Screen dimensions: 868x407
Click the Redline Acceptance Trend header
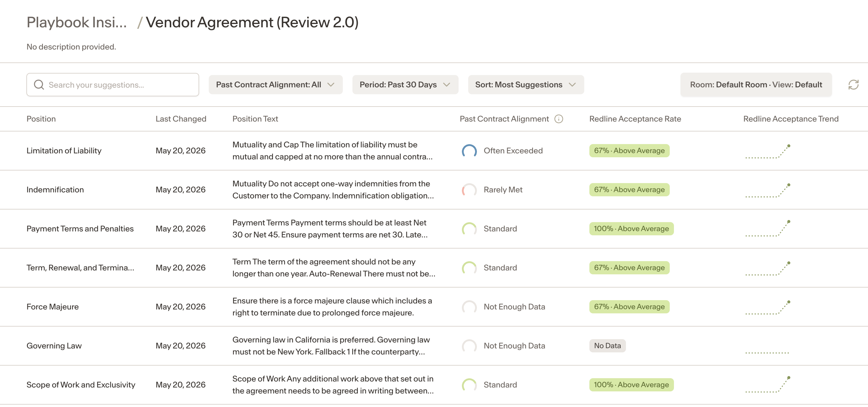[x=791, y=119]
